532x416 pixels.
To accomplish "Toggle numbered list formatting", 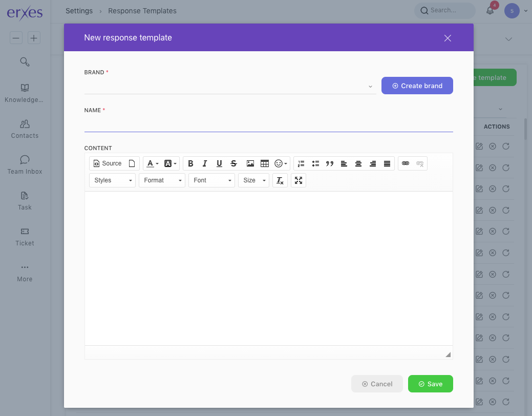I will tap(301, 163).
